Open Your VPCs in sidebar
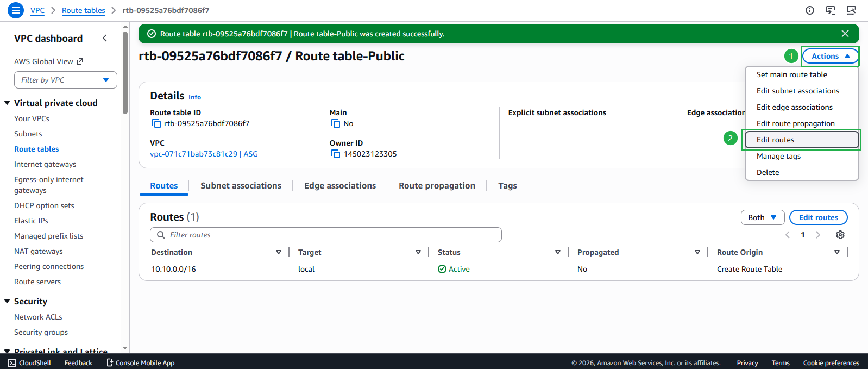The height and width of the screenshot is (369, 868). pos(32,118)
